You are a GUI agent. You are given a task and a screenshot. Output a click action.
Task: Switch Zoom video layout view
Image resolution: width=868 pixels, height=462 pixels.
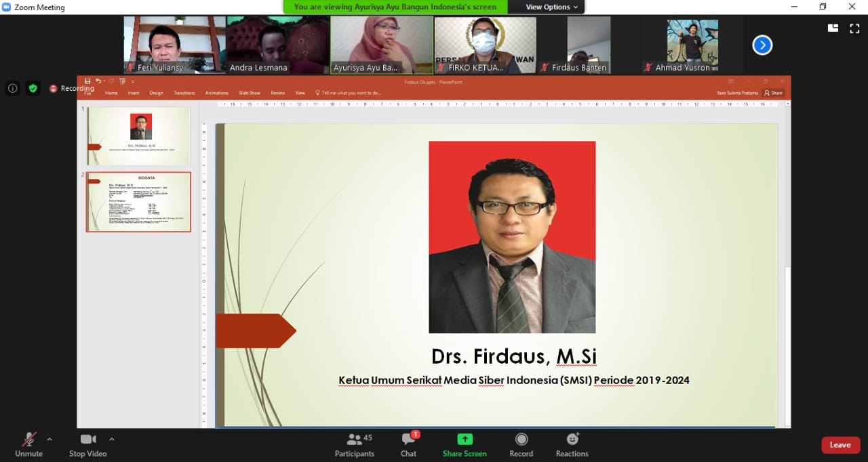click(833, 28)
